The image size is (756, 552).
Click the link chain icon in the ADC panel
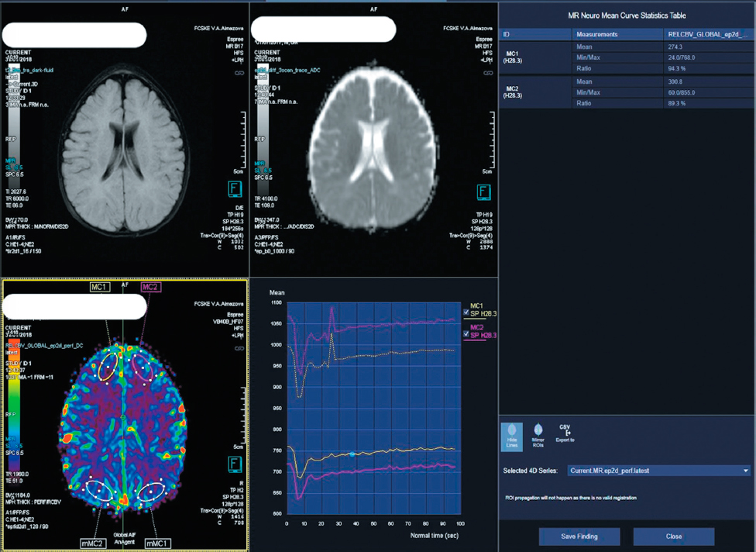point(489,72)
